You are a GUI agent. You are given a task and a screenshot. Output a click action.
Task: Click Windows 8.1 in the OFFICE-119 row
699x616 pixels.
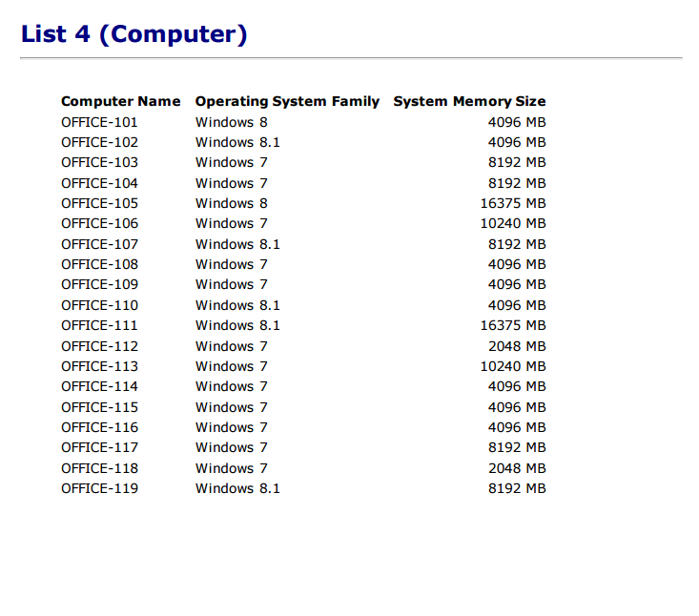[237, 488]
